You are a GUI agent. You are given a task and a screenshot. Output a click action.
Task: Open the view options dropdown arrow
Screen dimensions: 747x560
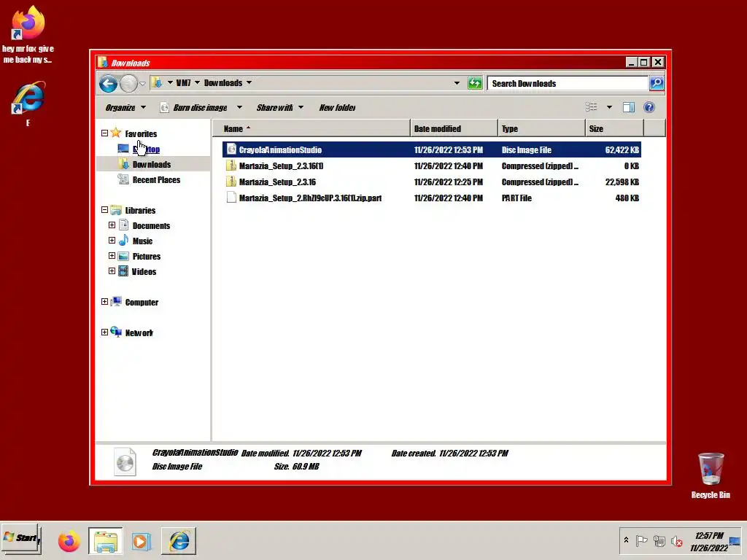[x=609, y=107]
